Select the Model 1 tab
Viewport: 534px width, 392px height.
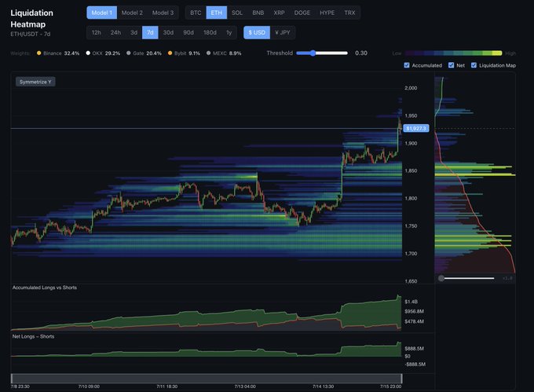(101, 13)
